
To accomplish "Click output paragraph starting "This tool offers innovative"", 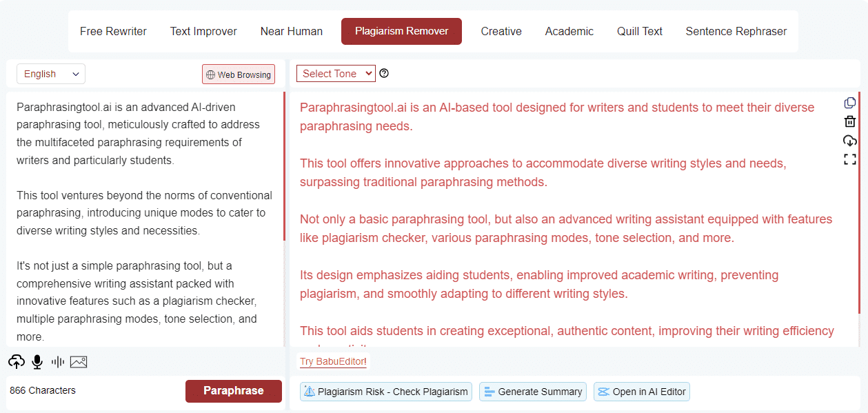I will click(543, 172).
